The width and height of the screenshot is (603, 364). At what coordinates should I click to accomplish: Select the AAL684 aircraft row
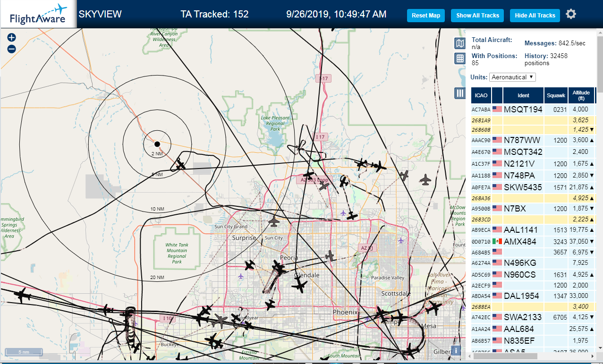(x=534, y=329)
